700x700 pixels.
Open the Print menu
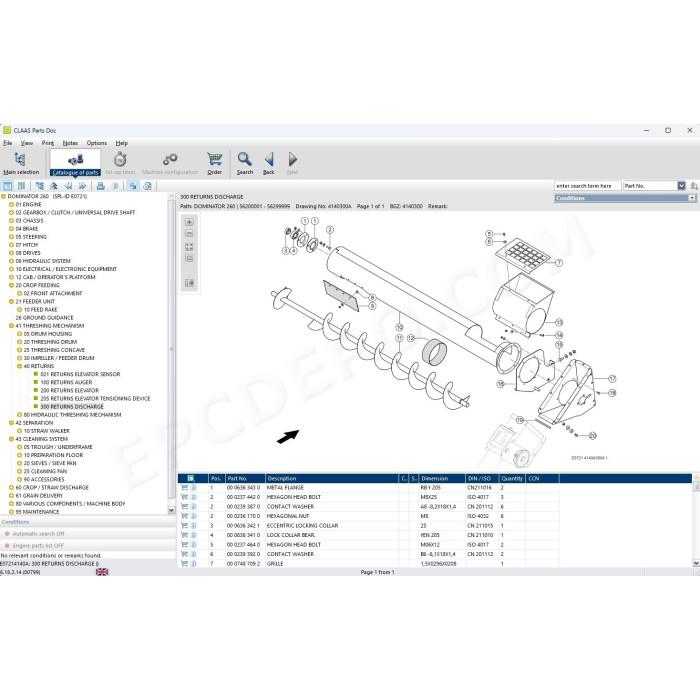tap(48, 143)
